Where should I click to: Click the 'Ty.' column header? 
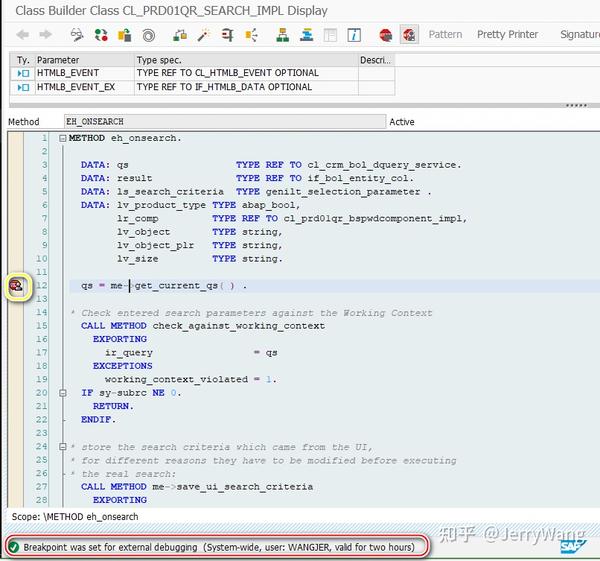[23, 60]
